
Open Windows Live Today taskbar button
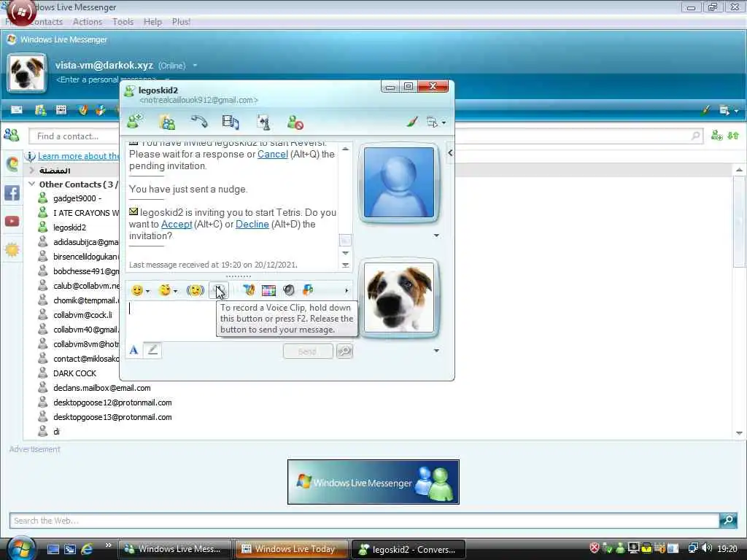pyautogui.click(x=290, y=549)
